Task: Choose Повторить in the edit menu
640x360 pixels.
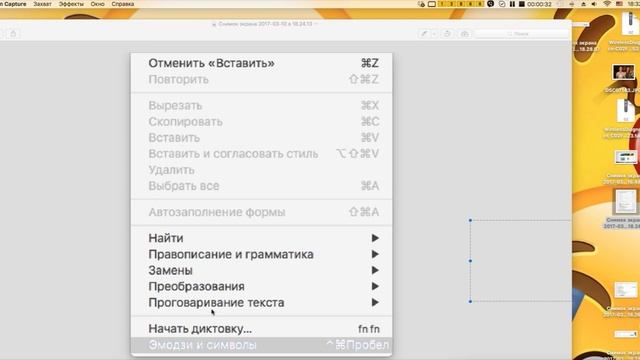Action: coord(261,79)
